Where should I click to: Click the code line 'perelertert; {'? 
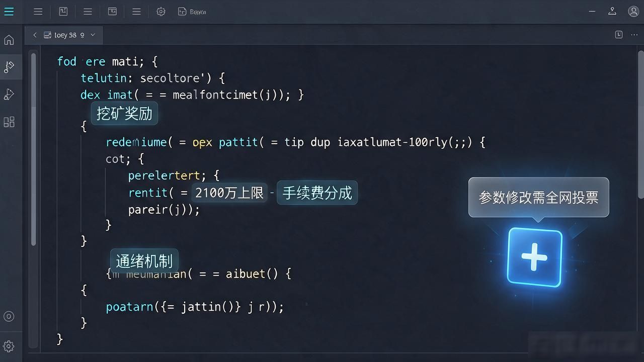tap(174, 175)
